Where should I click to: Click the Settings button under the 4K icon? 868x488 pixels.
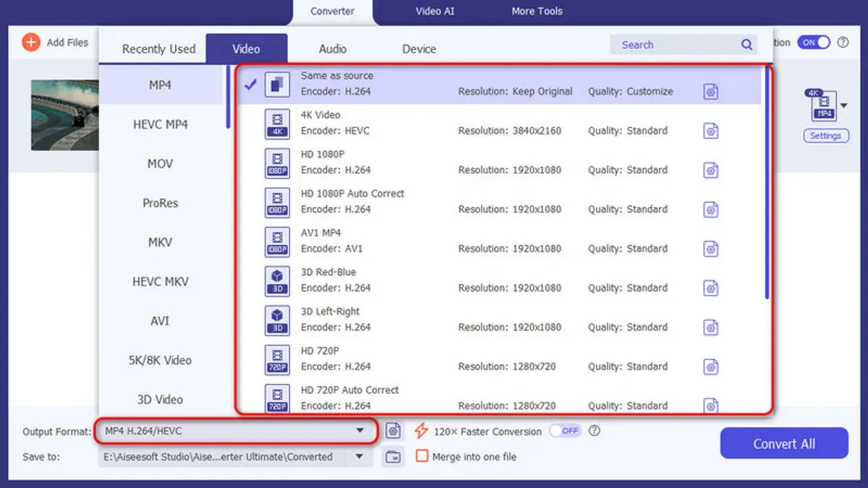825,136
